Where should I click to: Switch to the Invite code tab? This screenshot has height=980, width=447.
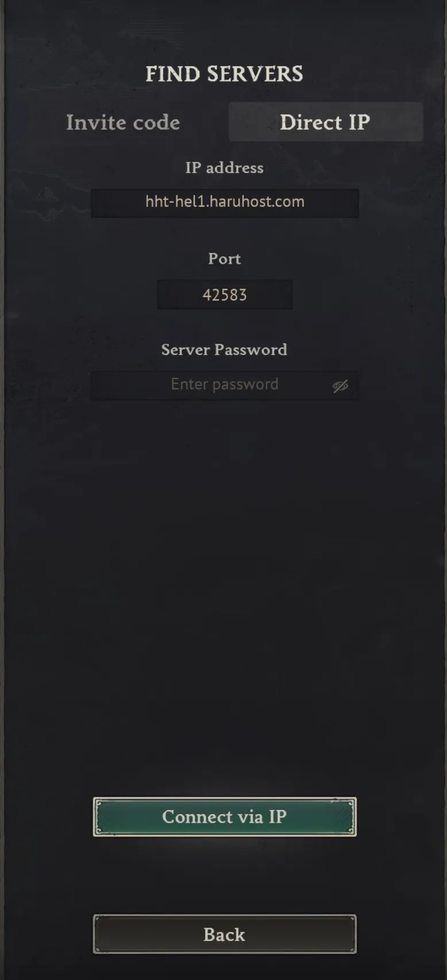click(x=123, y=122)
